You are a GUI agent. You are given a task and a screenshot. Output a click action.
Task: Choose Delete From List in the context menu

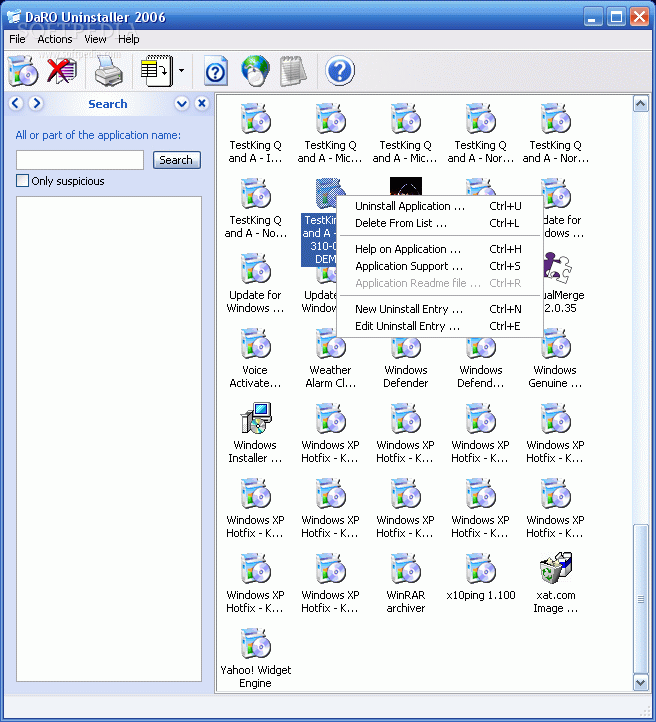(x=440, y=223)
